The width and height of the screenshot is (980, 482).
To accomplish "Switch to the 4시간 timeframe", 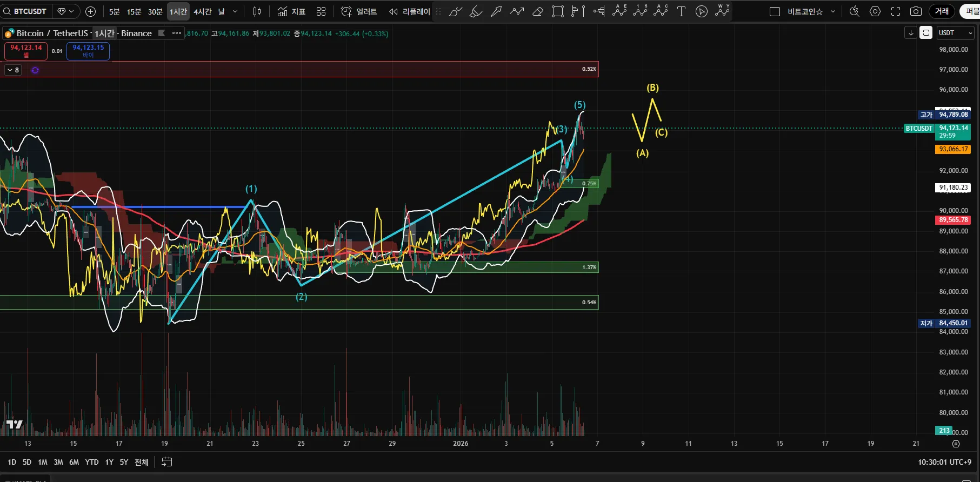I will point(203,11).
